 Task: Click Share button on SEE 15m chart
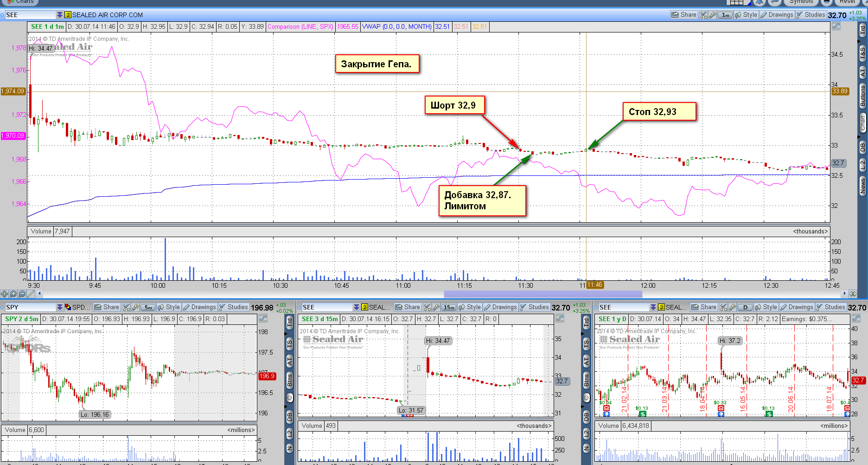click(x=408, y=307)
